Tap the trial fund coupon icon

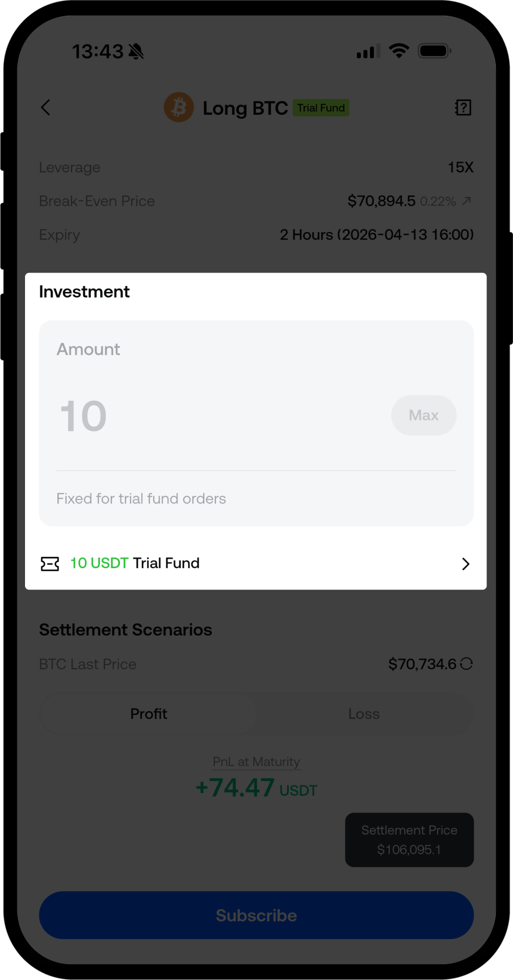[50, 563]
